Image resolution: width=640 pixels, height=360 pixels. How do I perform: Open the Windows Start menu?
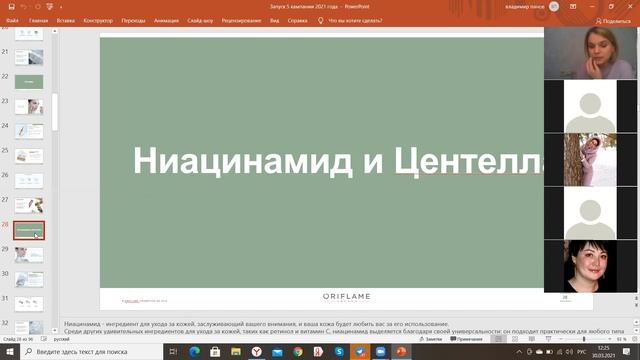(x=10, y=351)
